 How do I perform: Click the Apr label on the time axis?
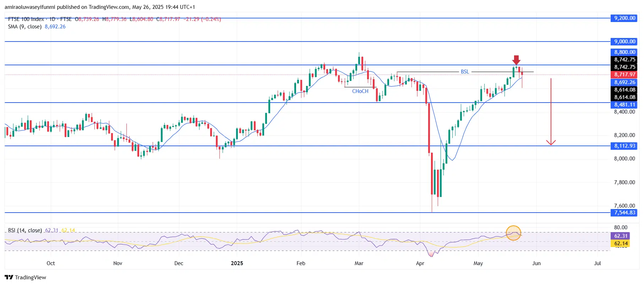(420, 263)
